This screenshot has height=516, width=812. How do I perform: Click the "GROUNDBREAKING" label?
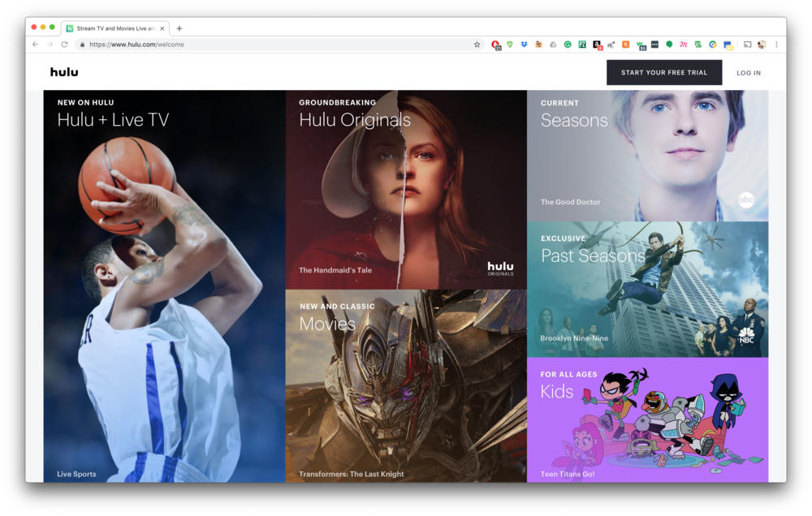(338, 102)
